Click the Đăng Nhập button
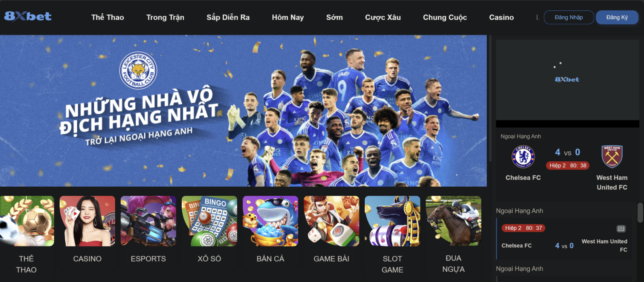644x282 pixels. [569, 17]
